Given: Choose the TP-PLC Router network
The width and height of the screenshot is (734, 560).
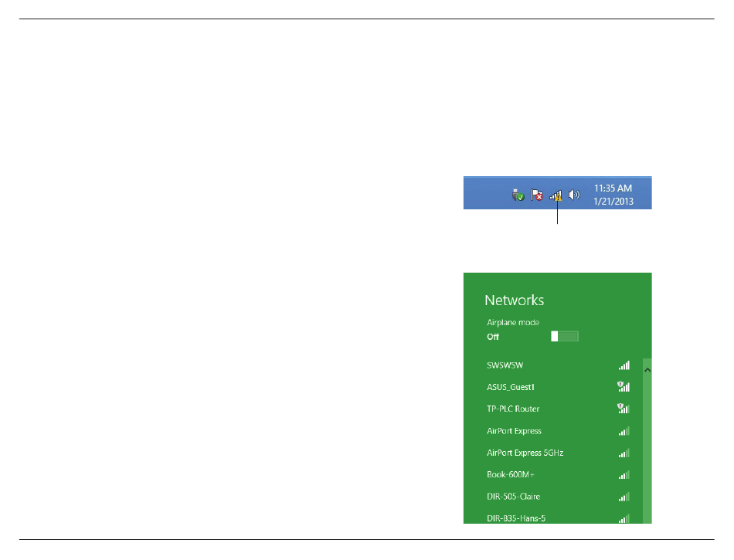Looking at the screenshot, I should coord(513,409).
